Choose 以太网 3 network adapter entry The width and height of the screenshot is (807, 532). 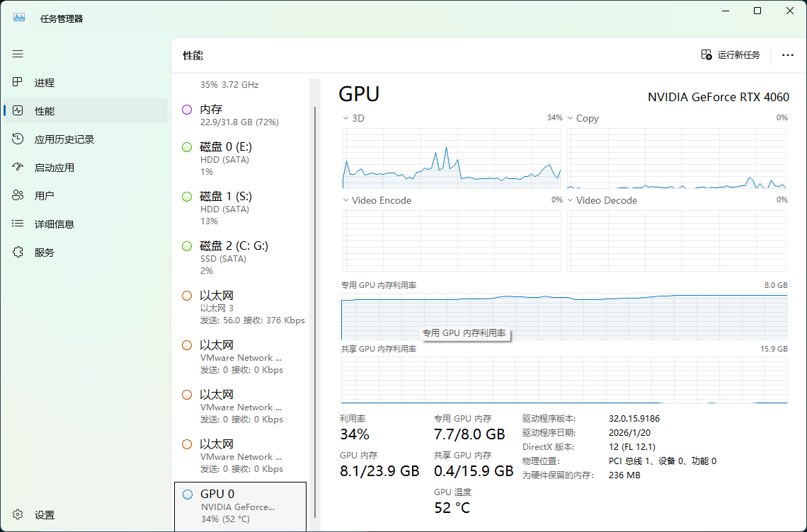coord(241,307)
